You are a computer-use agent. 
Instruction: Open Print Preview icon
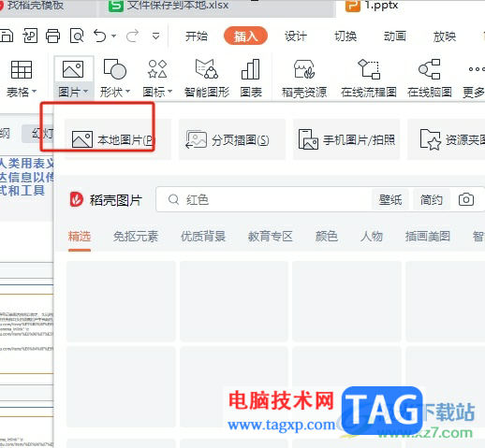77,36
